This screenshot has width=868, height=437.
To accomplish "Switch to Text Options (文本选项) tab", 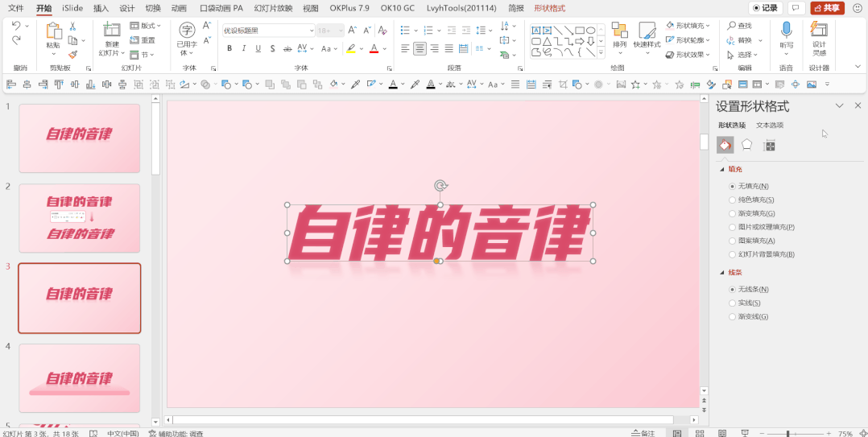I will (769, 126).
